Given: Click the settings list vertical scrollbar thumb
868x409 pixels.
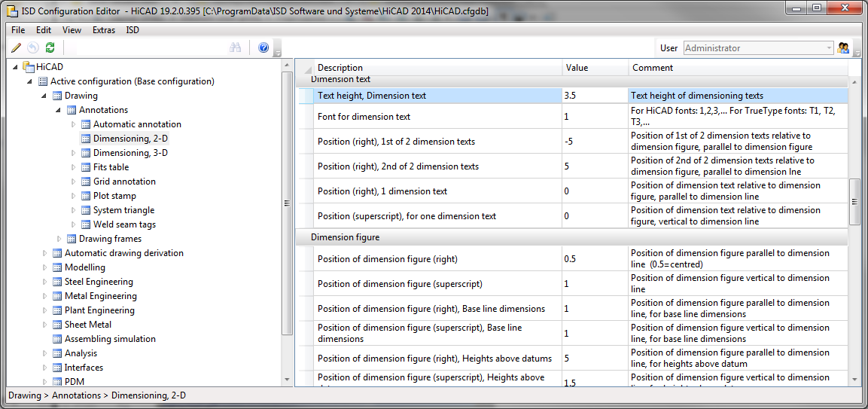Looking at the screenshot, I should click(854, 202).
